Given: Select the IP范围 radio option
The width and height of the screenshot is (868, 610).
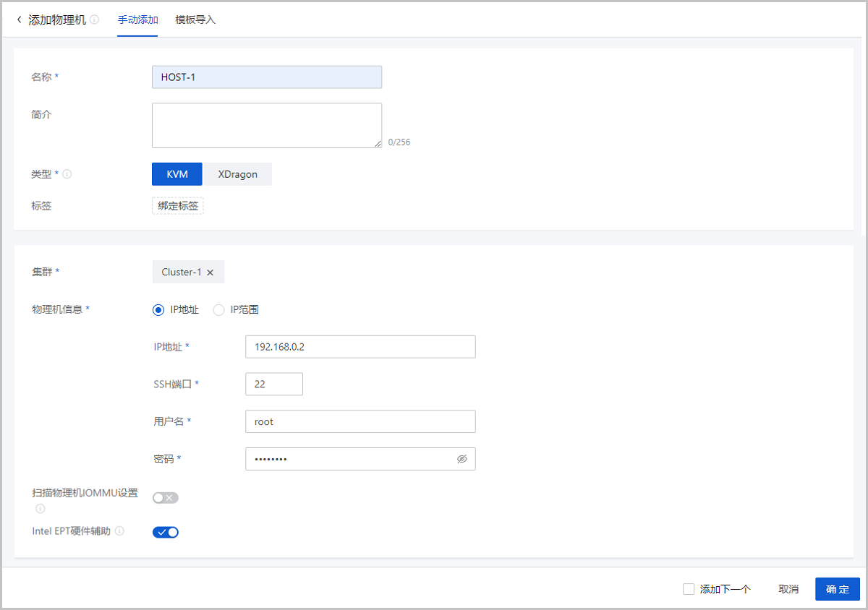Looking at the screenshot, I should (x=218, y=310).
